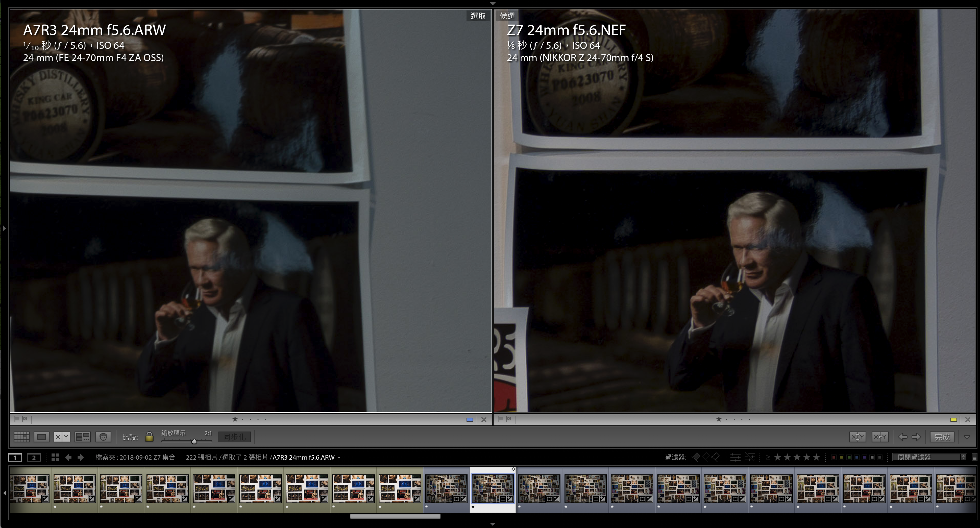This screenshot has width=980, height=528.
Task: Click the 完成 done button
Action: 942,437
